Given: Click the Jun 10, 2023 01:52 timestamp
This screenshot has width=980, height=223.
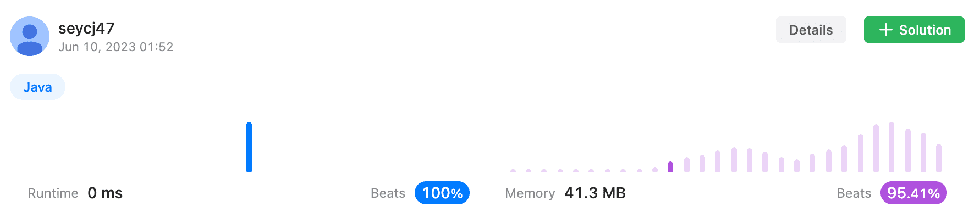Looking at the screenshot, I should pos(115,47).
